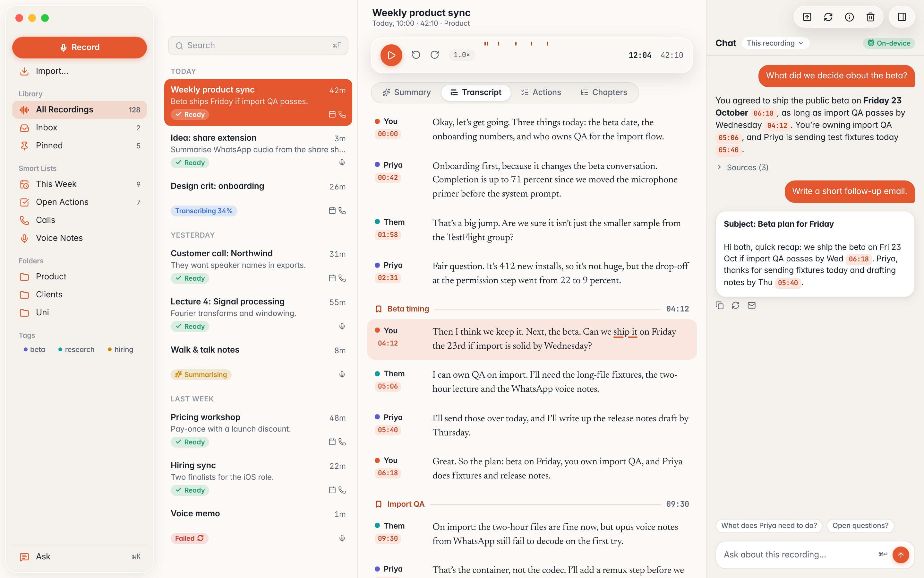Open Ask at the sidebar bottom
This screenshot has height=578, width=924.
tap(80, 556)
